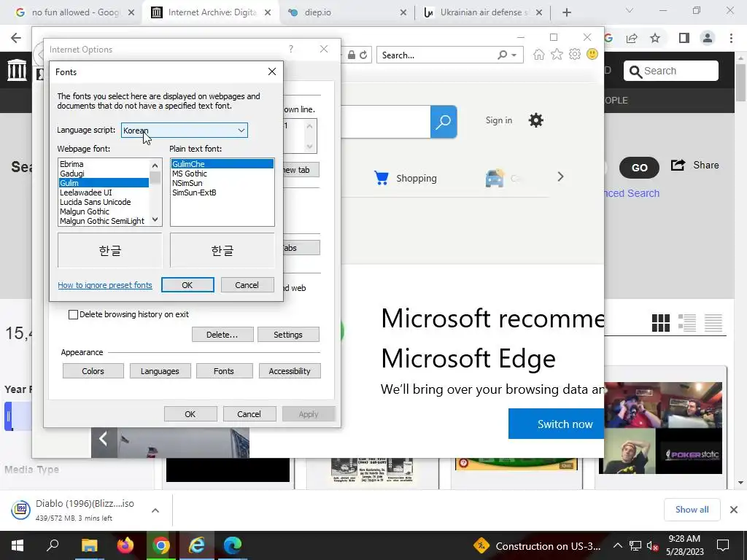Click Switch now button
Viewport: 747px width, 560px height.
point(556,424)
